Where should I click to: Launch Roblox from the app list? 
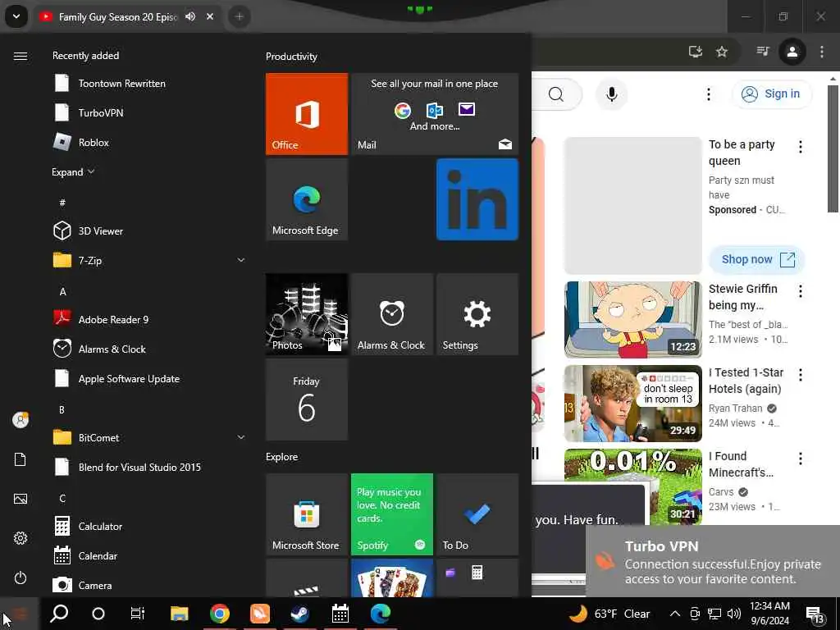point(149,142)
